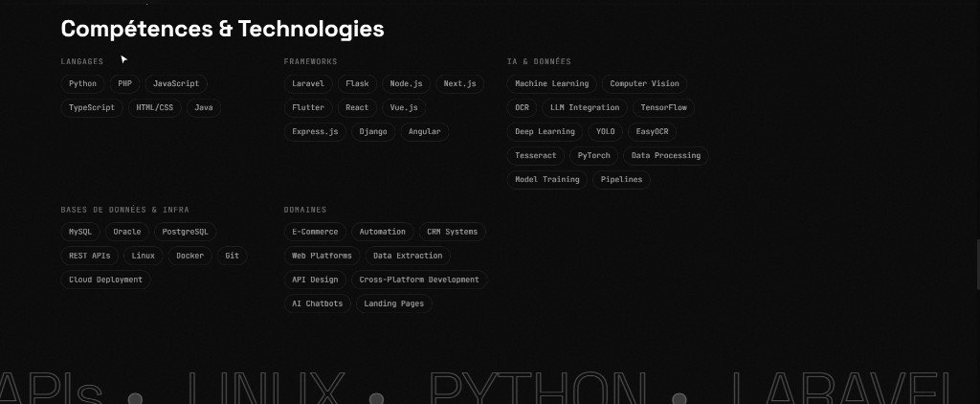Select the PyTorch tag
980x404 pixels.
point(593,156)
